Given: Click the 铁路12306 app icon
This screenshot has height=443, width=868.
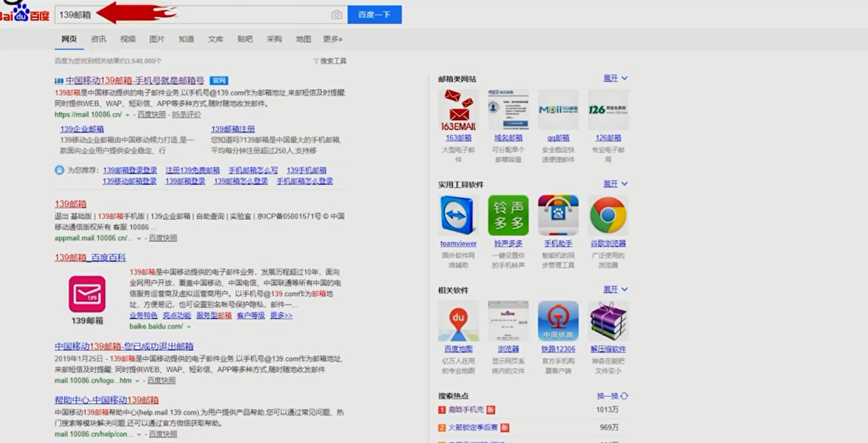Looking at the screenshot, I should coord(557,321).
